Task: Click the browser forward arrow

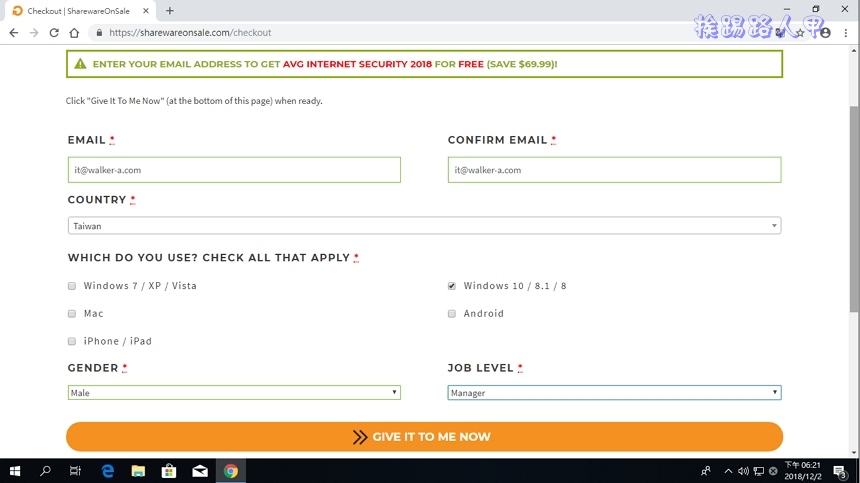Action: click(x=34, y=33)
